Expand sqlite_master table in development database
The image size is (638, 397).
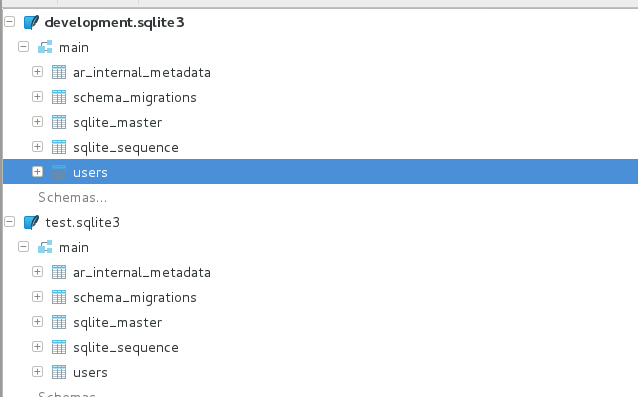click(x=37, y=121)
